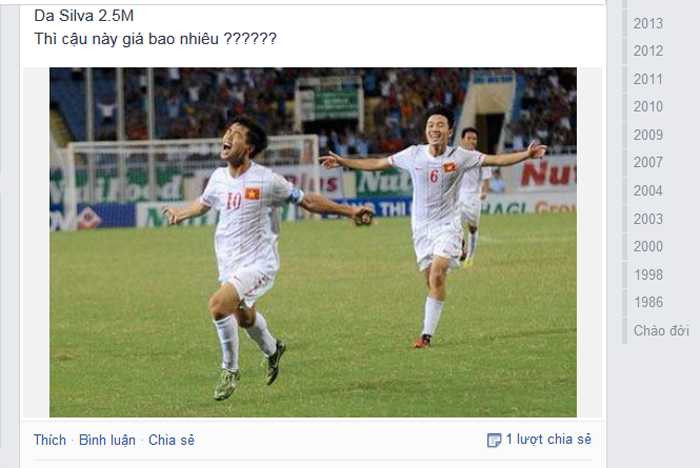This screenshot has height=468, width=700.
Task: Click Chia sẻ to share the post
Action: pyautogui.click(x=171, y=440)
